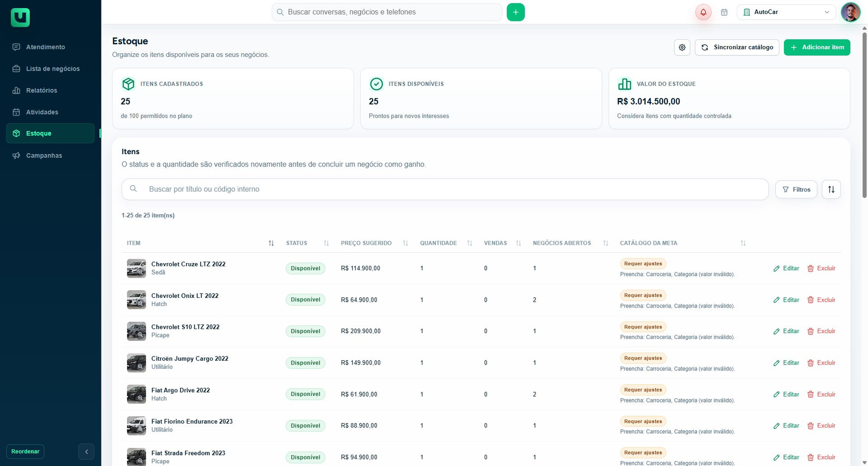Open Campanhas in the sidebar
Viewport: 868px width, 466px height.
(44, 155)
